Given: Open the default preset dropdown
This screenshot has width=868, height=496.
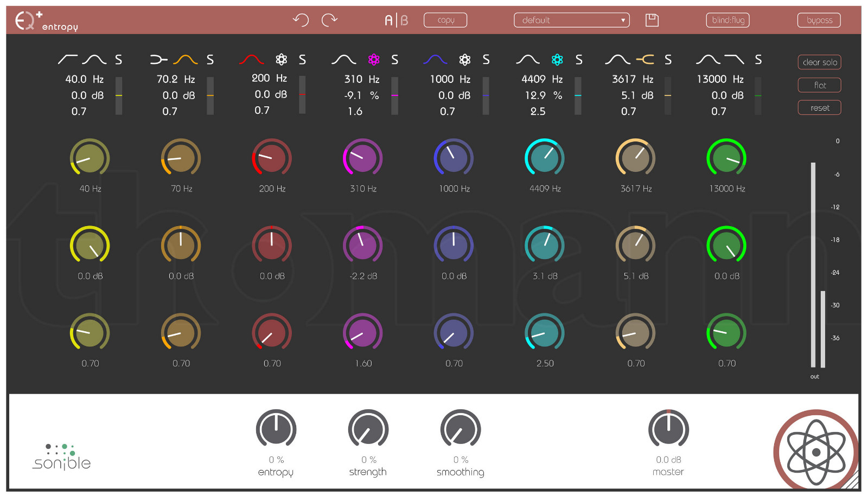Looking at the screenshot, I should click(x=571, y=20).
